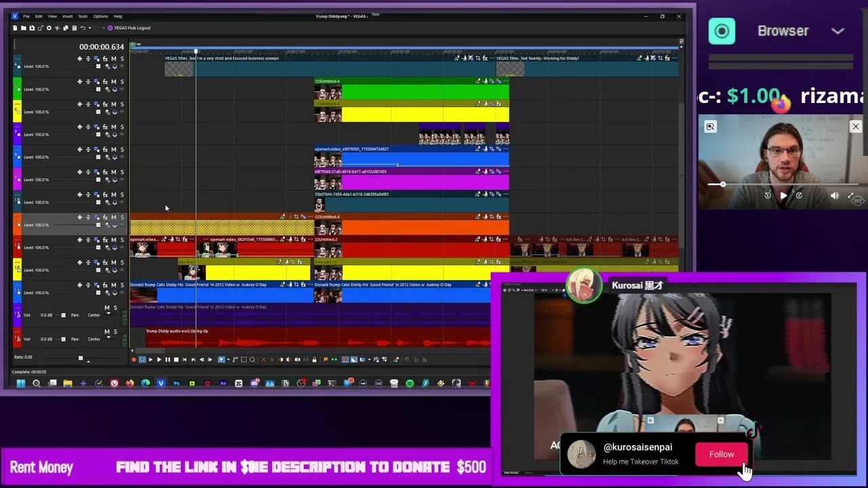Maximize track height on track 5
868x488 pixels.
click(x=80, y=81)
